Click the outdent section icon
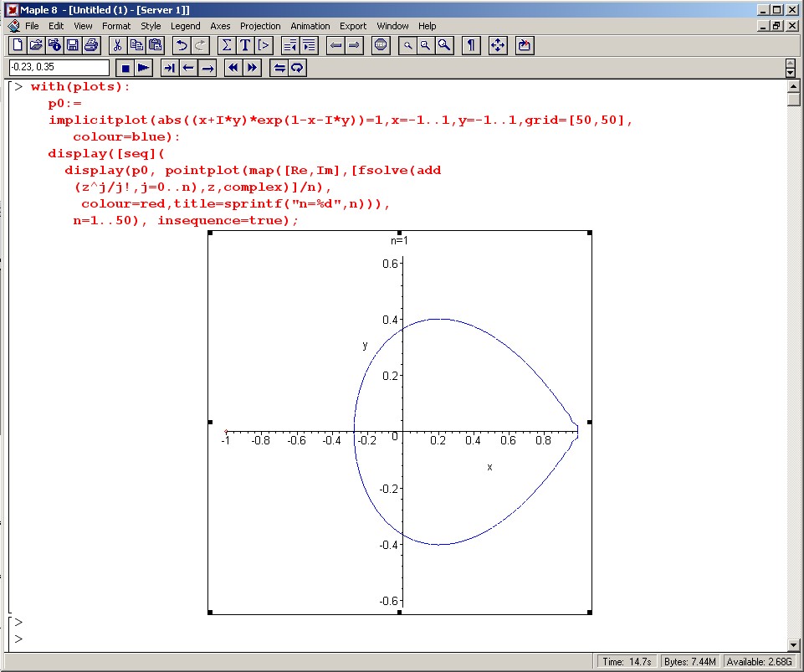This screenshot has height=672, width=804. [290, 46]
